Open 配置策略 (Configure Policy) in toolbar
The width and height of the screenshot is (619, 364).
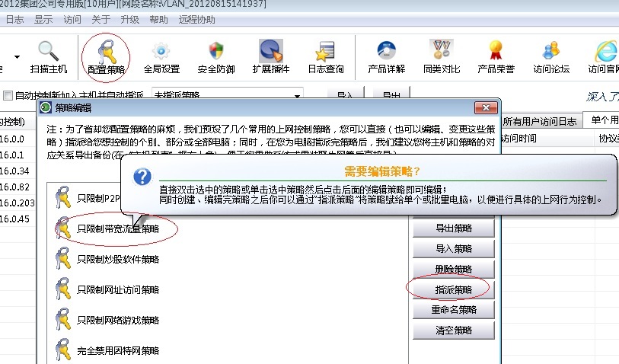click(x=106, y=52)
